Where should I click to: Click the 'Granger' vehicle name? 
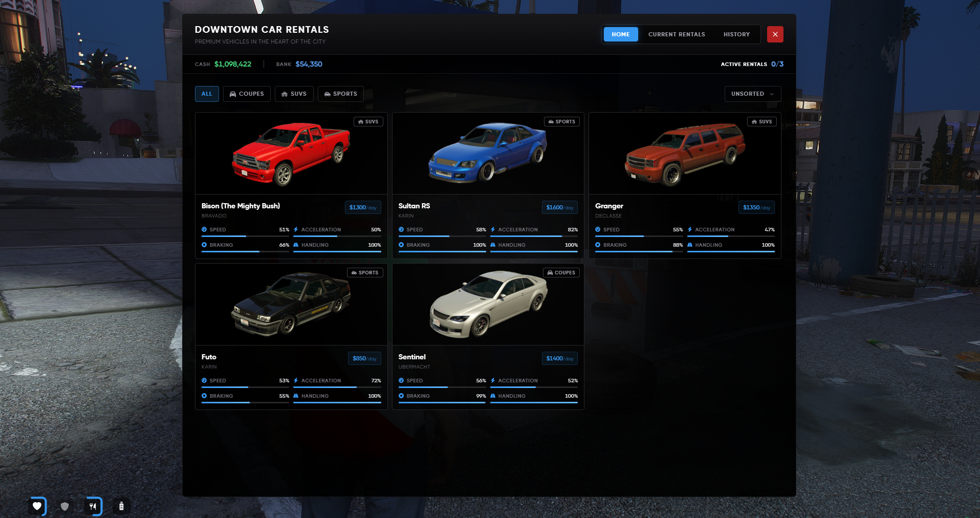pyautogui.click(x=609, y=206)
